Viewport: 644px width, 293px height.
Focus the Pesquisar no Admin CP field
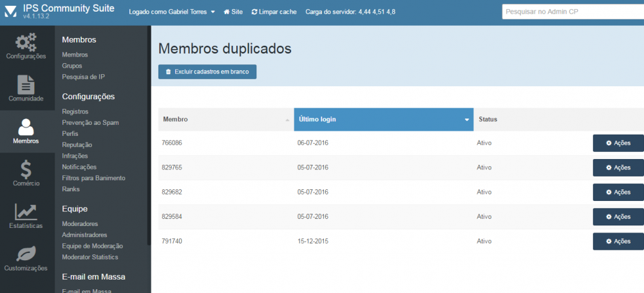[x=573, y=12]
